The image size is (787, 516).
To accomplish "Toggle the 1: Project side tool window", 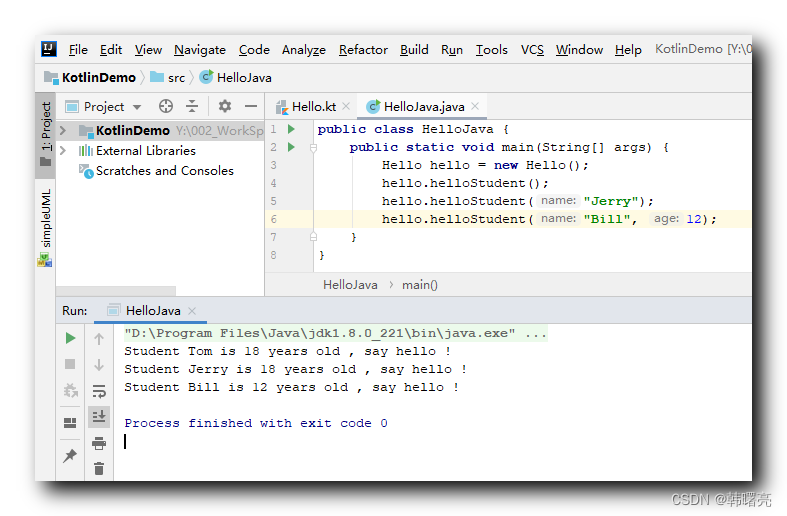I will [45, 135].
